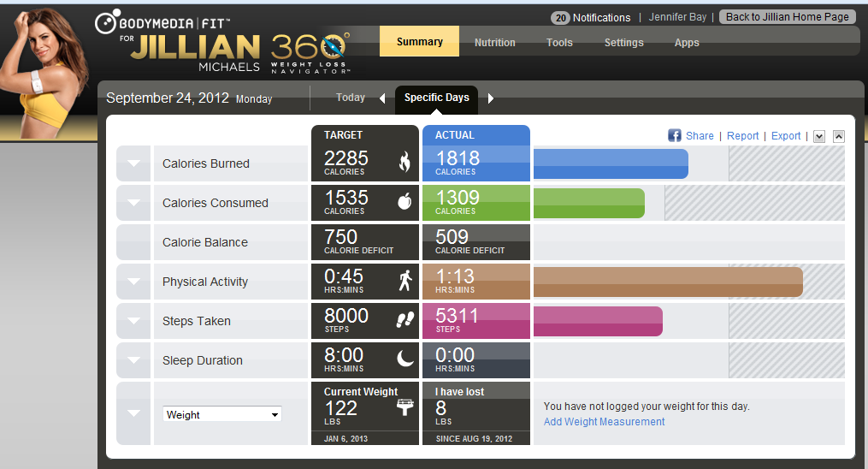The height and width of the screenshot is (469, 868).
Task: Go to previous day with left arrow
Action: pyautogui.click(x=382, y=98)
